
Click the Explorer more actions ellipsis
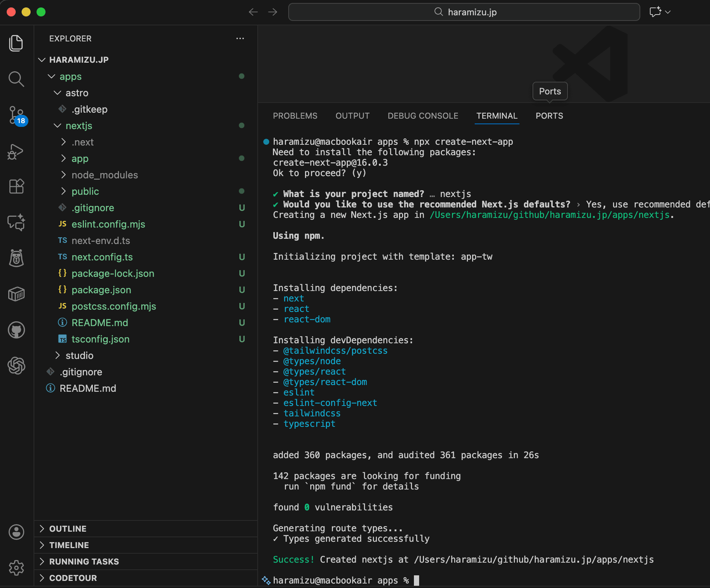coord(240,38)
